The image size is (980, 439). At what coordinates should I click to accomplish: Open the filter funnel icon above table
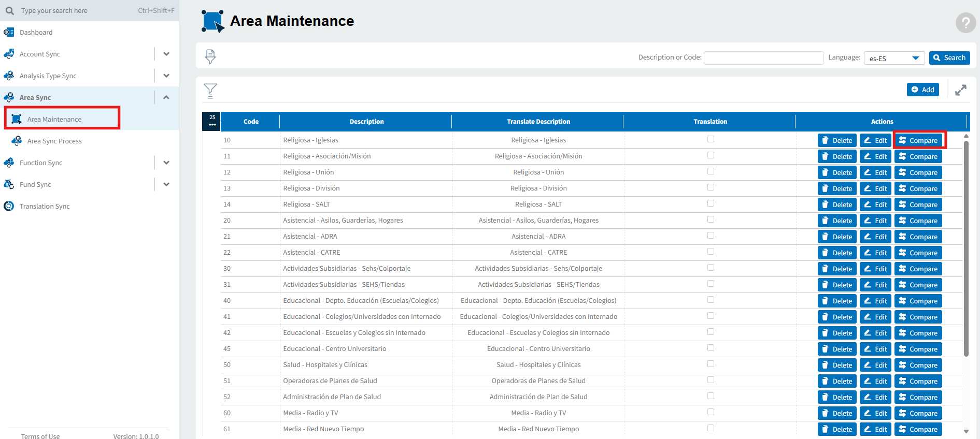(210, 91)
